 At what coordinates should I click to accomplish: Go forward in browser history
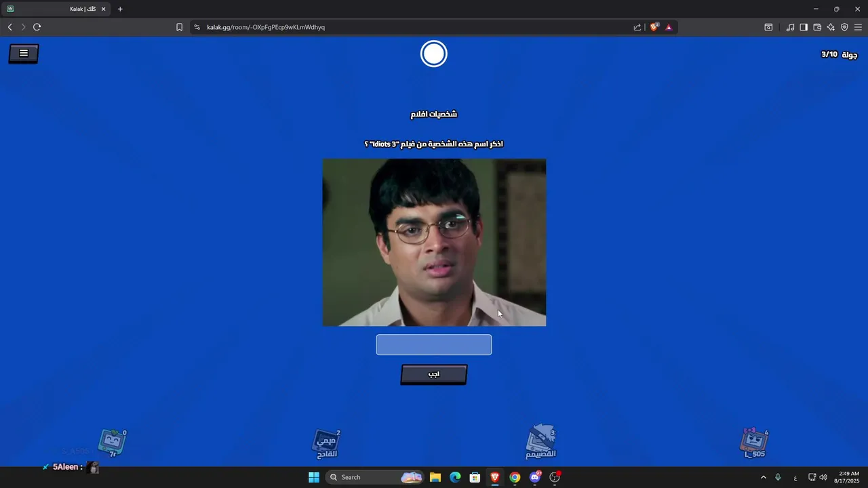pyautogui.click(x=23, y=27)
